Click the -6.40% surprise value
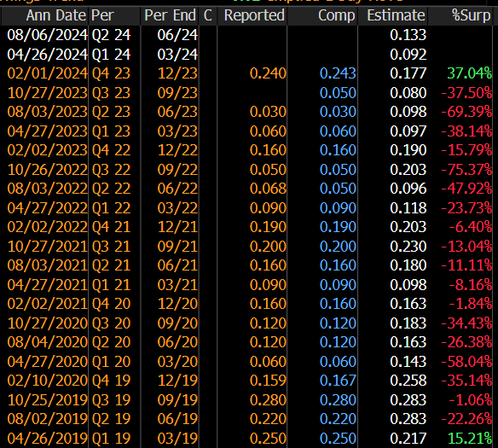Viewport: 498px width, 448px height. [x=471, y=227]
